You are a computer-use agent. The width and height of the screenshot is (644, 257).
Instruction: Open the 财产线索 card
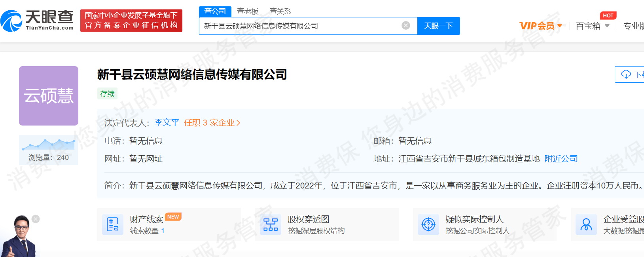click(169, 225)
